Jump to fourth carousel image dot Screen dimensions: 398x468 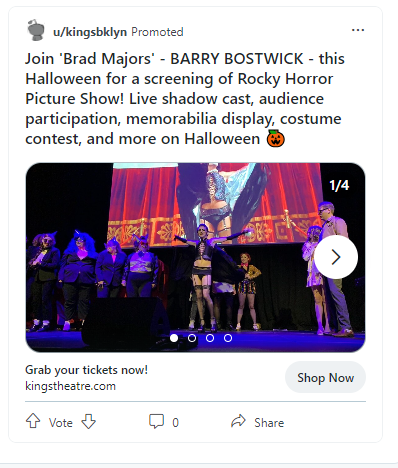pos(228,338)
